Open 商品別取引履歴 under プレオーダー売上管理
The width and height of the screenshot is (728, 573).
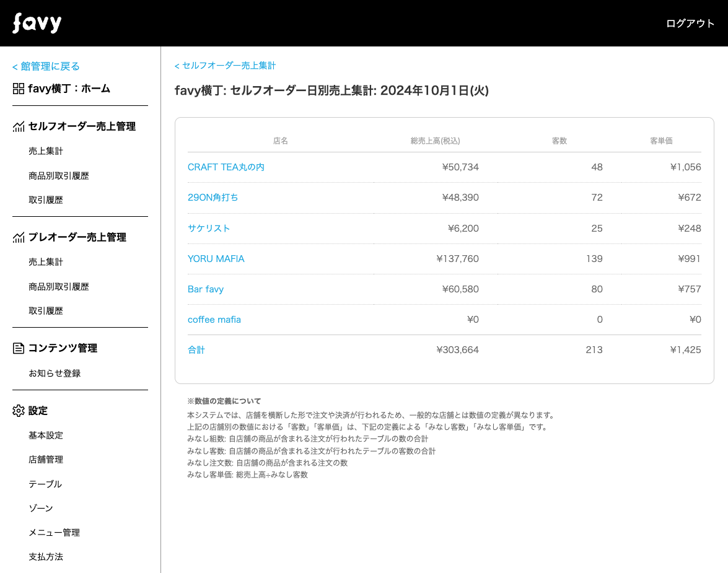[x=58, y=286]
